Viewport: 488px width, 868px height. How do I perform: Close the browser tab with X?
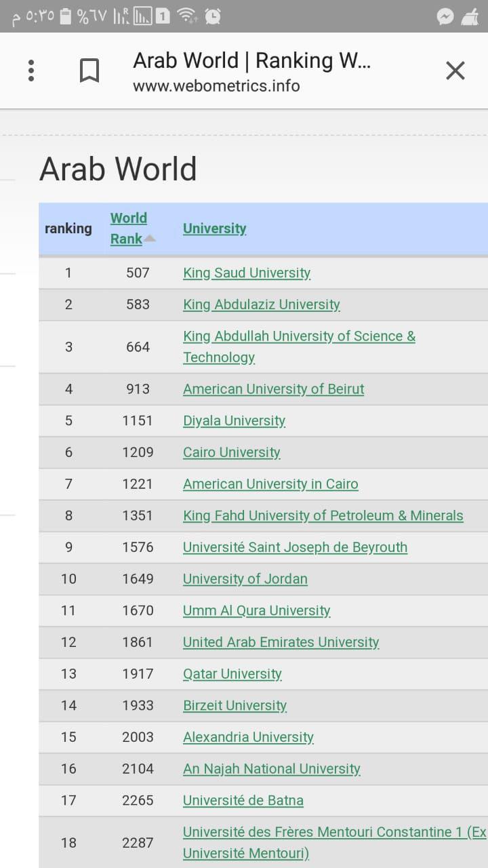coord(455,71)
